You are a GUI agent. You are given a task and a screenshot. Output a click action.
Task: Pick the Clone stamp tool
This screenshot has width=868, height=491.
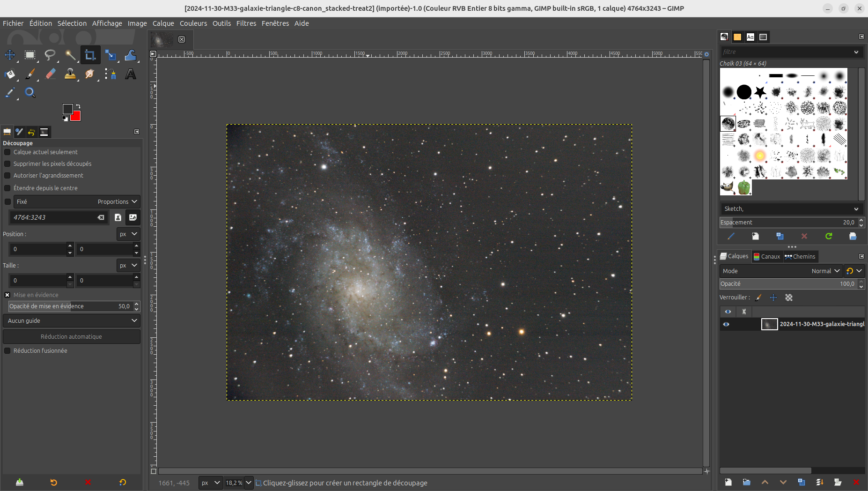pyautogui.click(x=70, y=74)
